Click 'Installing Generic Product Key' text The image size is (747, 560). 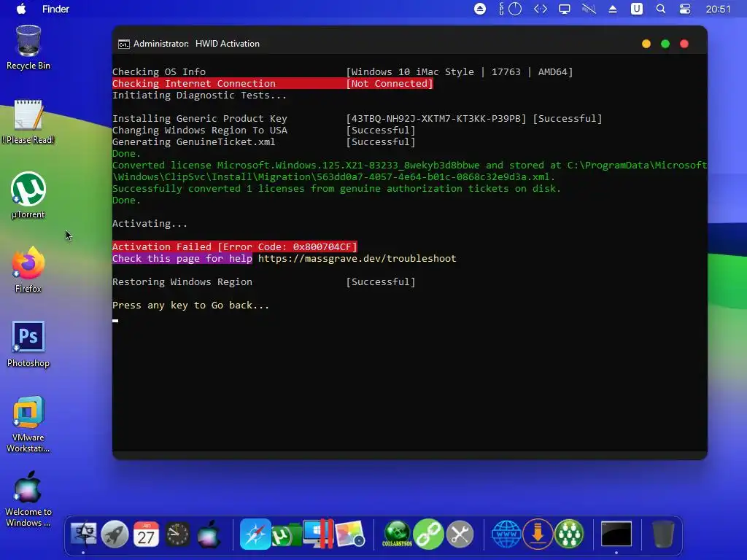tap(200, 119)
